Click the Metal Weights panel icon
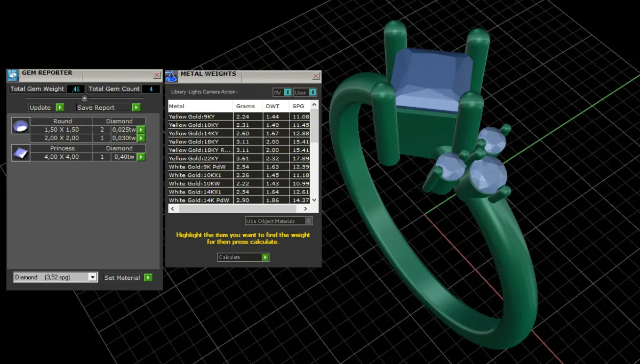 pos(171,76)
